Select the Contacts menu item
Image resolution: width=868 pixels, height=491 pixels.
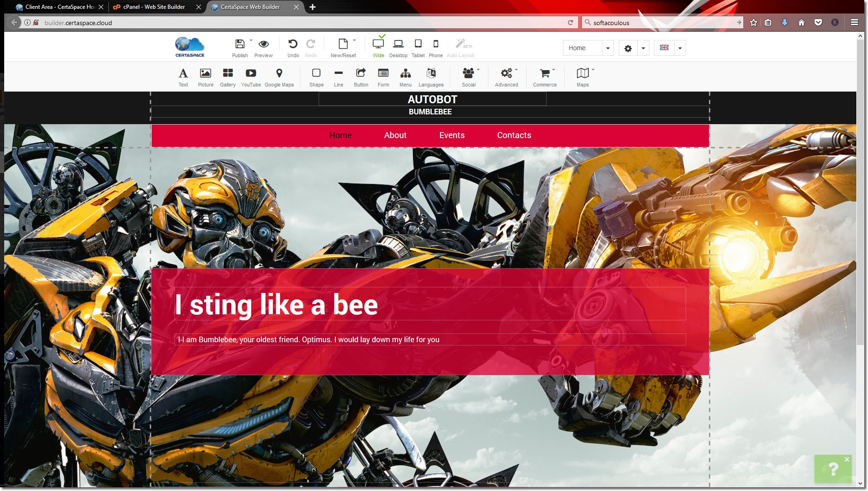pyautogui.click(x=514, y=135)
